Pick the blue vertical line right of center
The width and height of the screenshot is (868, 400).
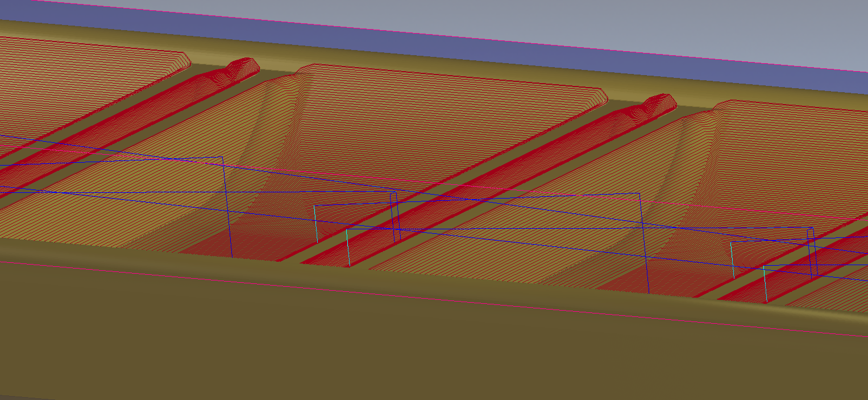[x=645, y=245]
